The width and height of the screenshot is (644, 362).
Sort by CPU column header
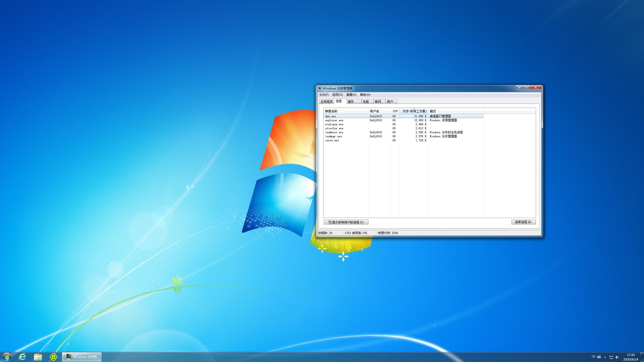click(395, 111)
